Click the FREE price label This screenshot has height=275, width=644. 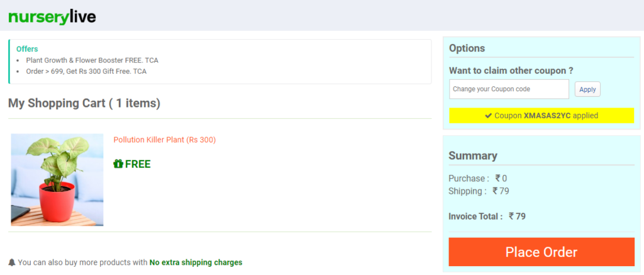tap(138, 164)
